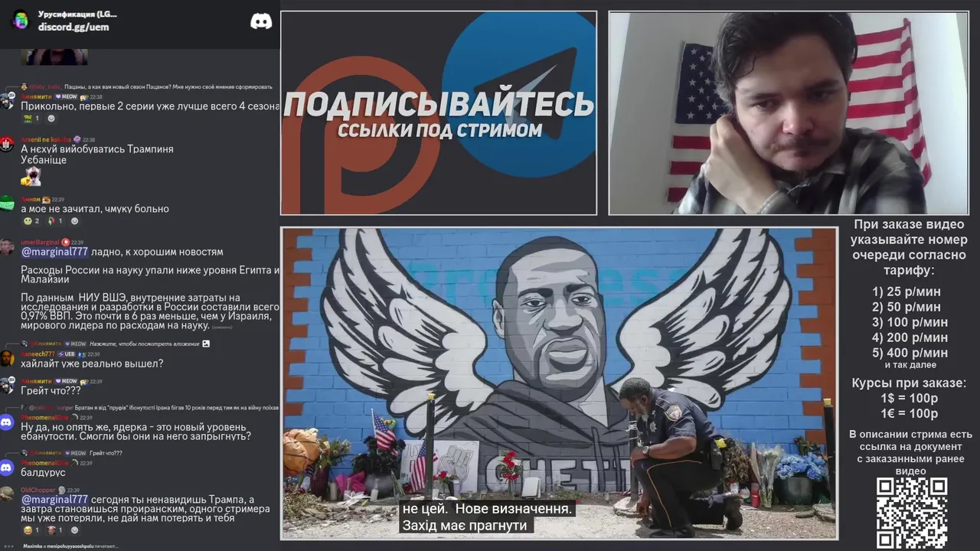980x551 pixels.
Task: Click the existing reaction under 'Прикольно, первые 2 серии'
Action: [31, 119]
